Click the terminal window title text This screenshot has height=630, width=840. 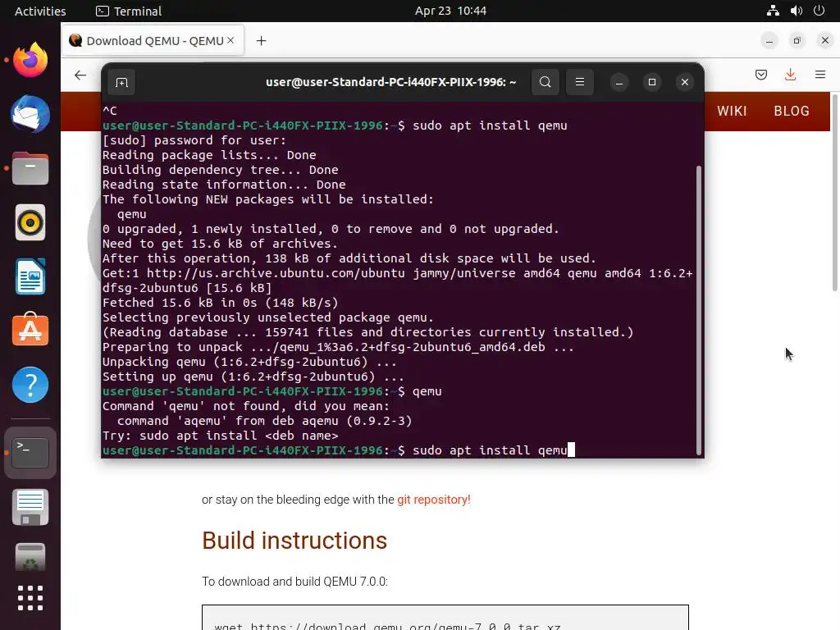(391, 82)
